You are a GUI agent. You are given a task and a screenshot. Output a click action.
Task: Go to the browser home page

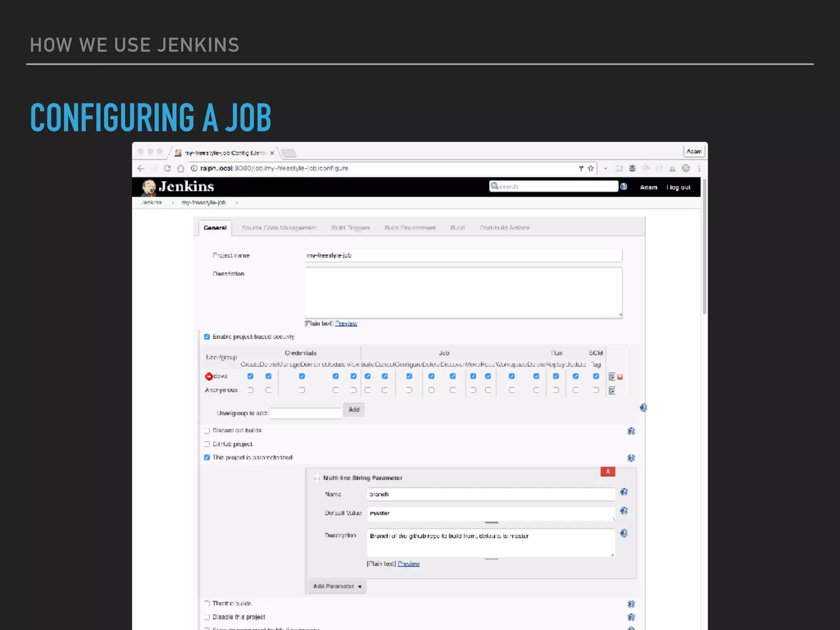180,168
